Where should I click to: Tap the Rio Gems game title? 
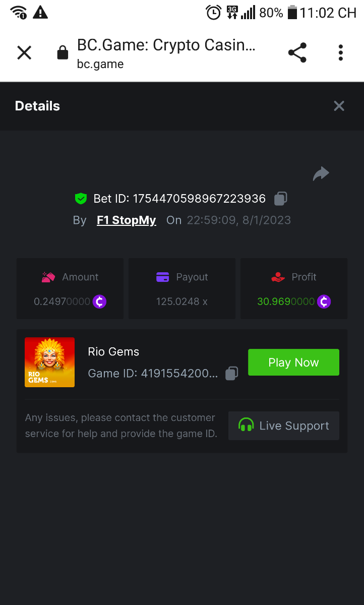[x=113, y=351]
